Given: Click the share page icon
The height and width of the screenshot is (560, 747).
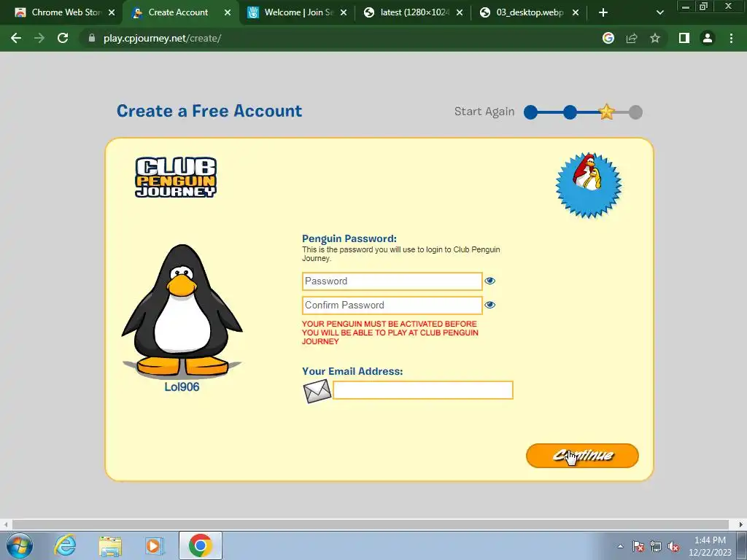Looking at the screenshot, I should click(x=632, y=38).
